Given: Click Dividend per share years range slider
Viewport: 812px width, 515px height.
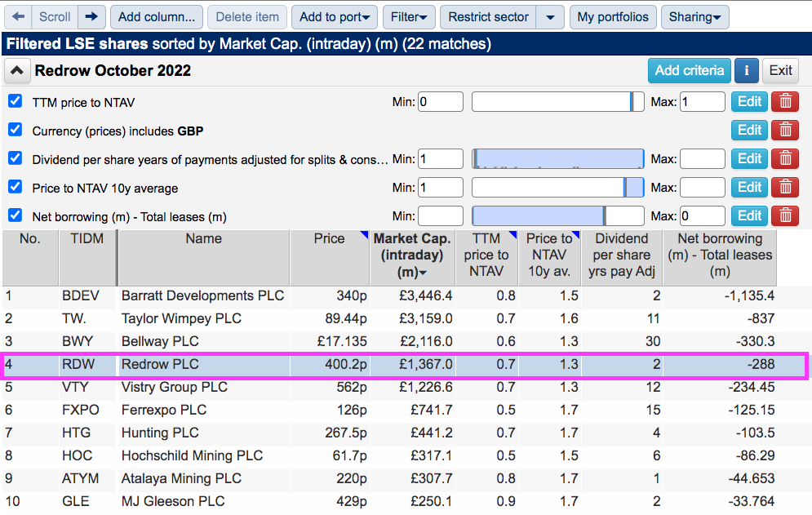Looking at the screenshot, I should coord(557,158).
